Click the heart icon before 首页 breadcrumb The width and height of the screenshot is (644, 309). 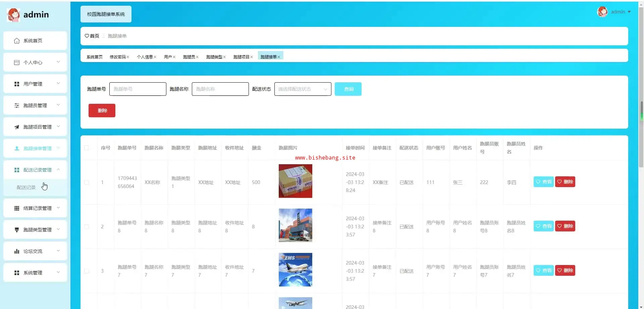coord(87,36)
